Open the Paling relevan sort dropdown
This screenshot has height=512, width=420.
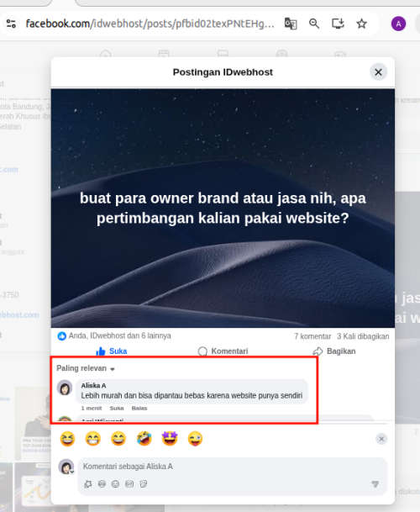click(86, 368)
